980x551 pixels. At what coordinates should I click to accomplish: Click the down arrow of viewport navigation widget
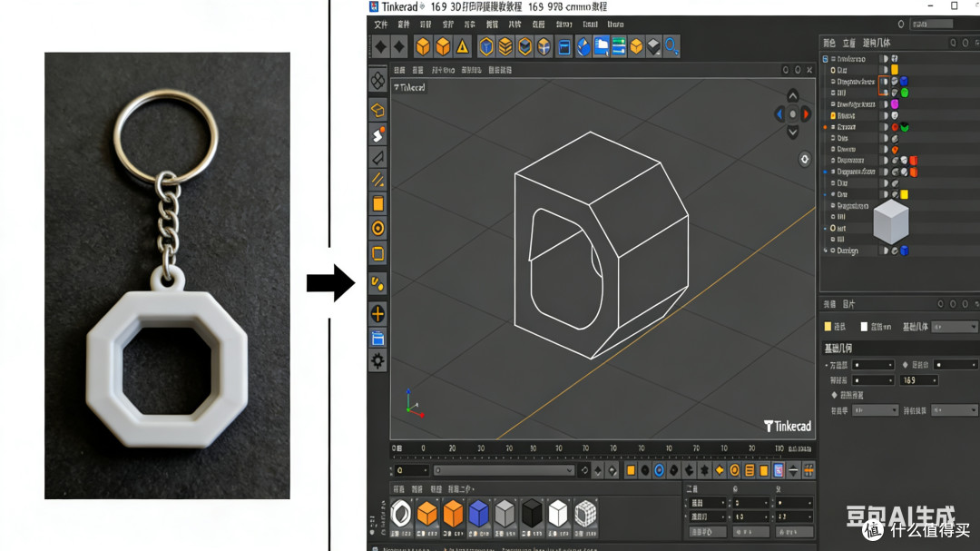click(792, 132)
